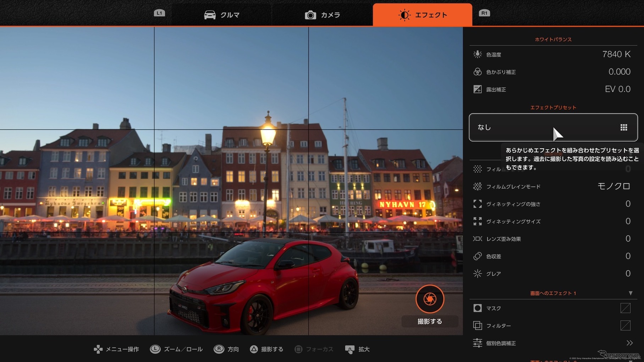644x362 pixels.
Task: Click the ヴィネッティングサイズ icon
Action: (x=478, y=221)
